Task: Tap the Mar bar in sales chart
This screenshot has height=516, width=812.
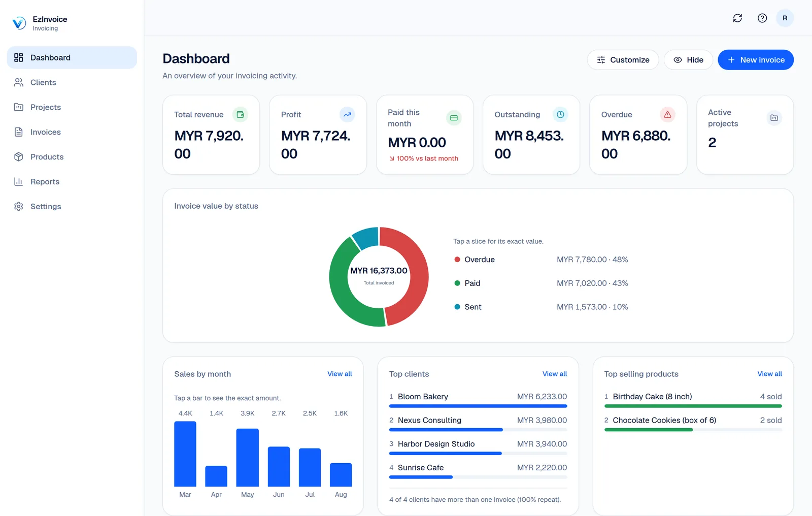Action: click(x=185, y=454)
